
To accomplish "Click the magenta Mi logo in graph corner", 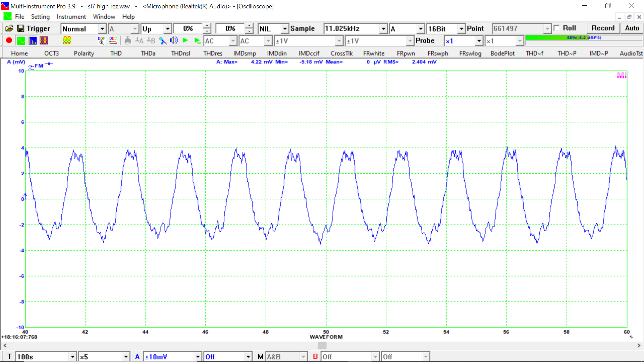I will click(x=622, y=75).
